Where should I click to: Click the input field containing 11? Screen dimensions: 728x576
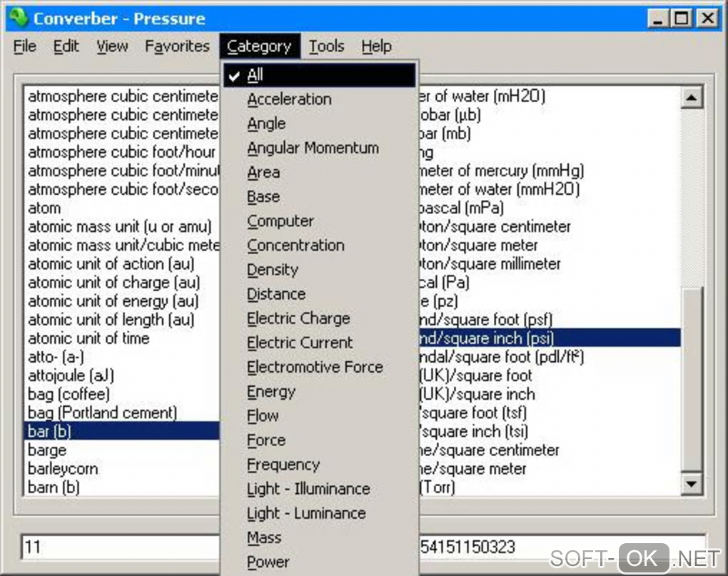[x=121, y=547]
